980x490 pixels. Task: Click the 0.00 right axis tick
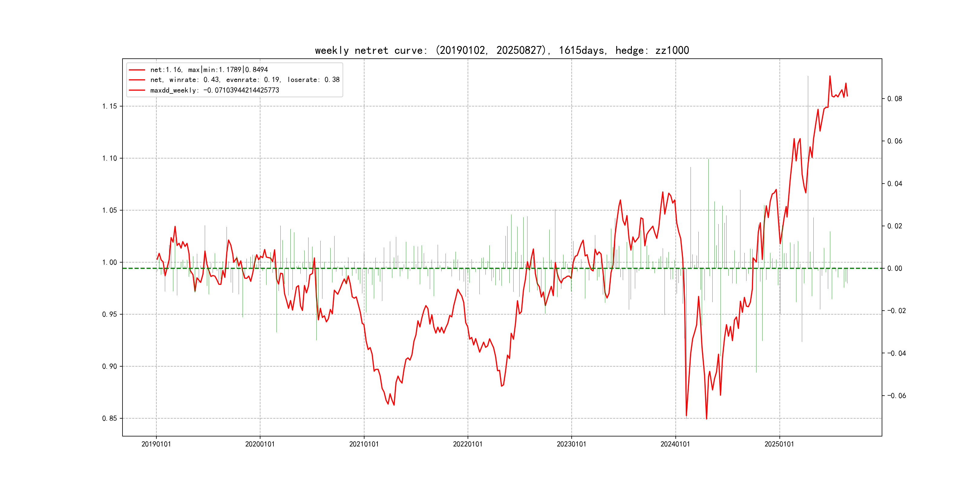pos(894,269)
